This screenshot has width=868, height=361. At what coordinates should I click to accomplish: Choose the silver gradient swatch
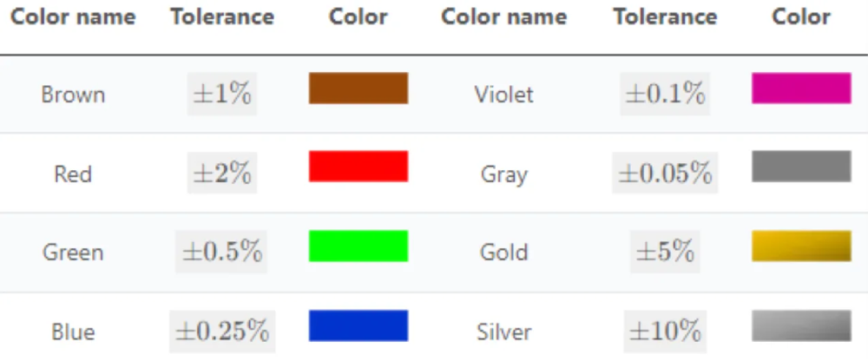click(800, 325)
